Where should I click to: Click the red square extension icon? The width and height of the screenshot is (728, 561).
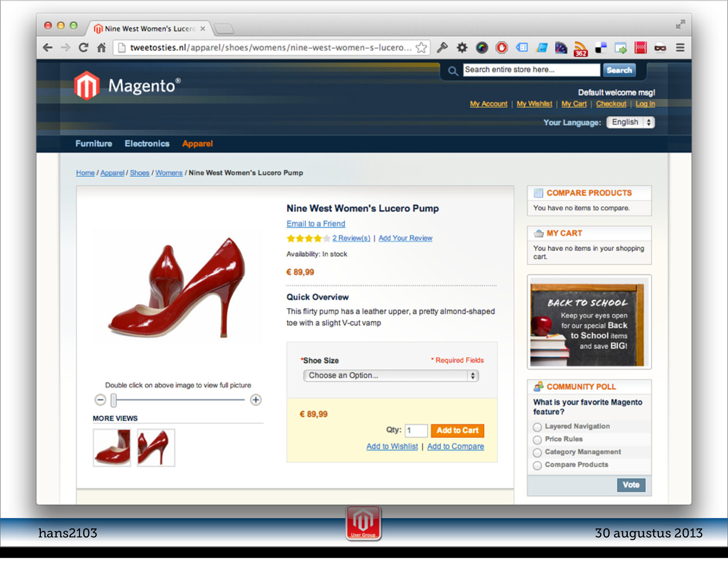(x=641, y=47)
